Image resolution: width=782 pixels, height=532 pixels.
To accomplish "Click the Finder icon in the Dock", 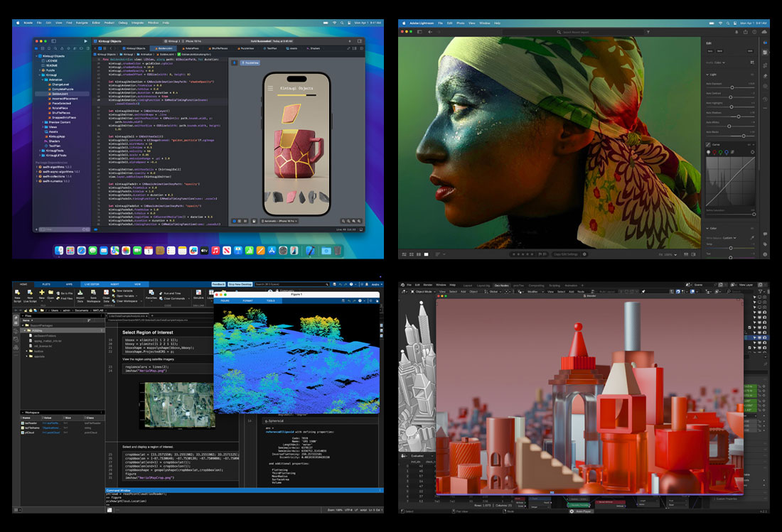I will click(60, 251).
